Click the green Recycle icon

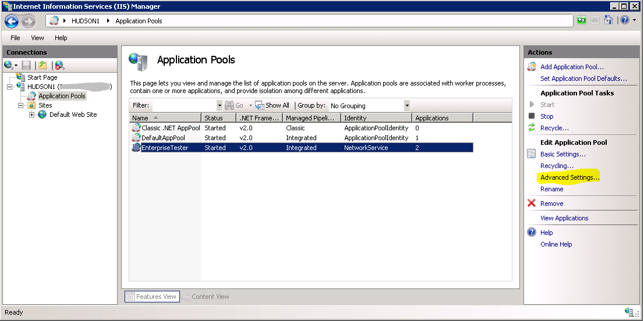[531, 128]
